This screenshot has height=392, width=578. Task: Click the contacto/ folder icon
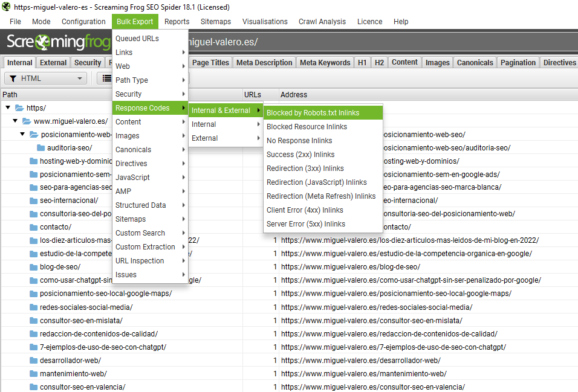pos(33,227)
